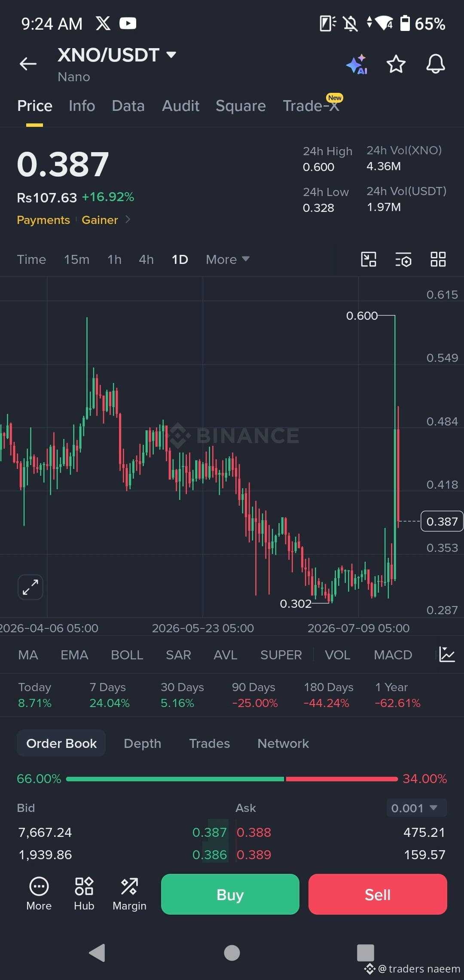Screen dimensions: 464x980
Task: Open the Data tab
Action: pos(128,106)
